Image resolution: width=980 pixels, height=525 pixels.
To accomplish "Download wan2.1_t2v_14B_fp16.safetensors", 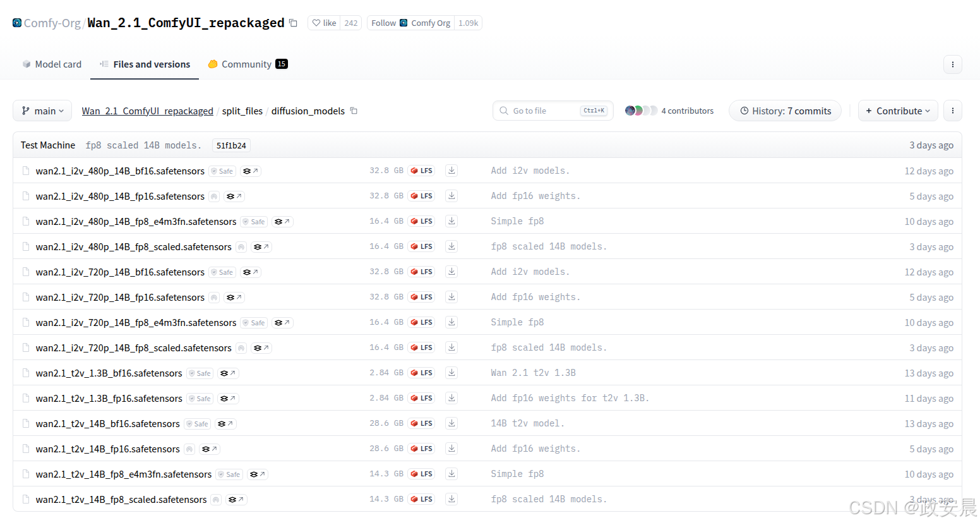I will tap(451, 449).
